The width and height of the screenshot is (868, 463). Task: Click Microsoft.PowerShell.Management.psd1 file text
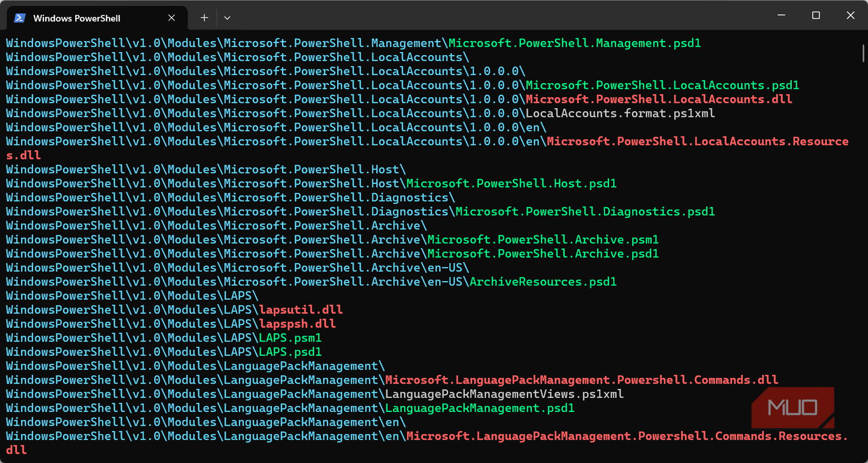(574, 43)
